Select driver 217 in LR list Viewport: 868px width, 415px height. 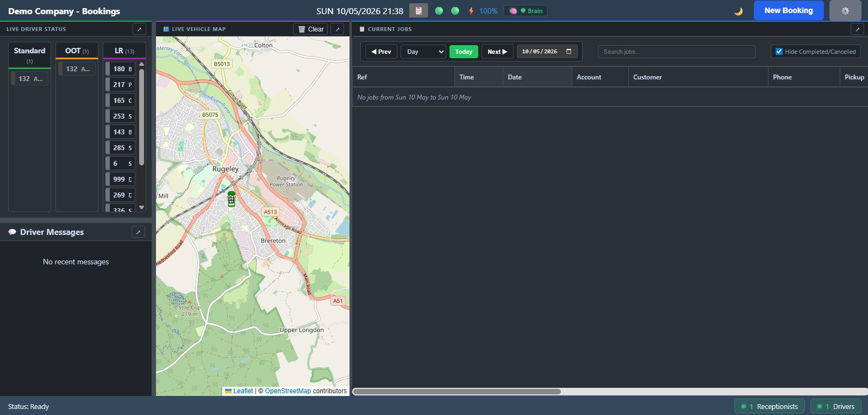[120, 84]
